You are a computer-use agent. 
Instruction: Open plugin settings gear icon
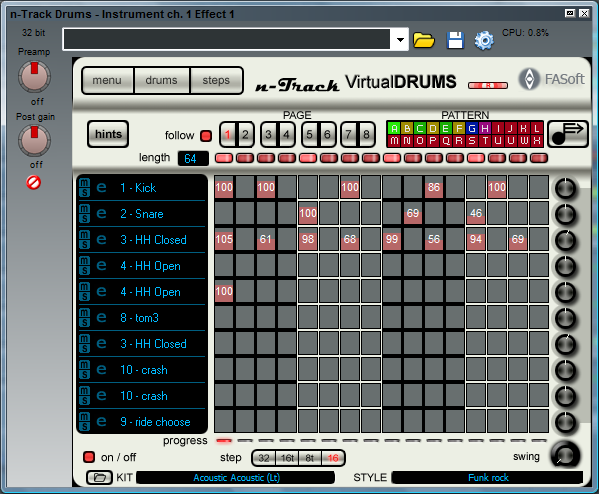click(484, 41)
